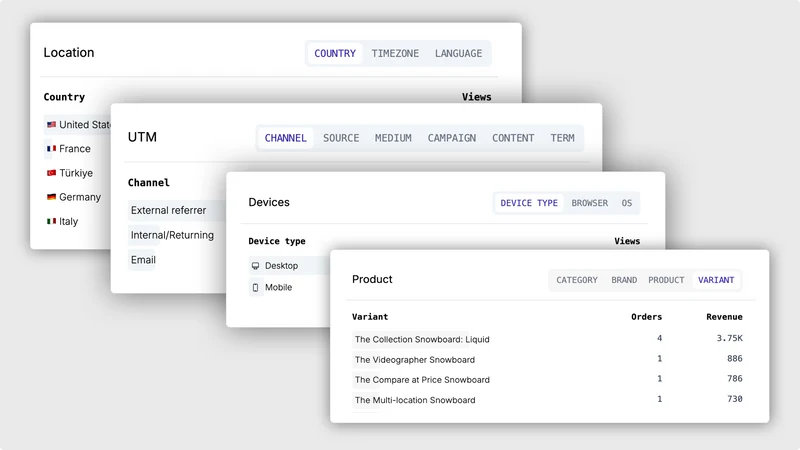Open the TERM tab in UTM

pyautogui.click(x=562, y=138)
